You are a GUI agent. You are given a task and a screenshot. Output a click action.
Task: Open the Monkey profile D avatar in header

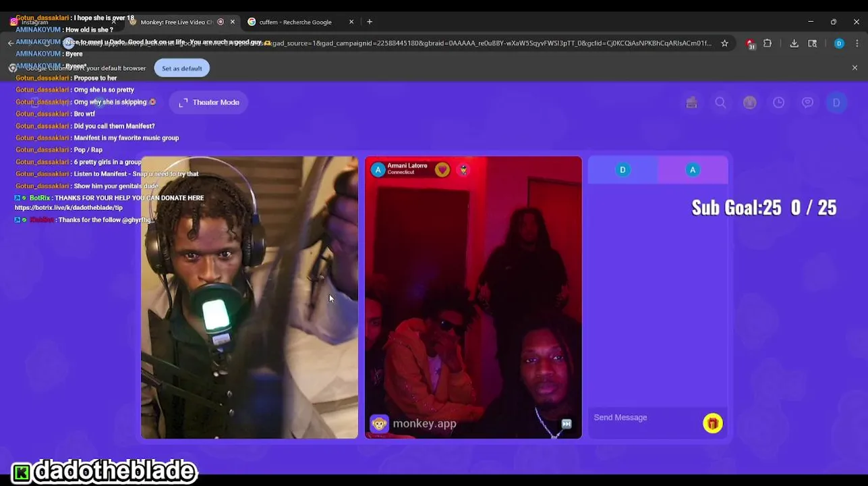pos(836,103)
